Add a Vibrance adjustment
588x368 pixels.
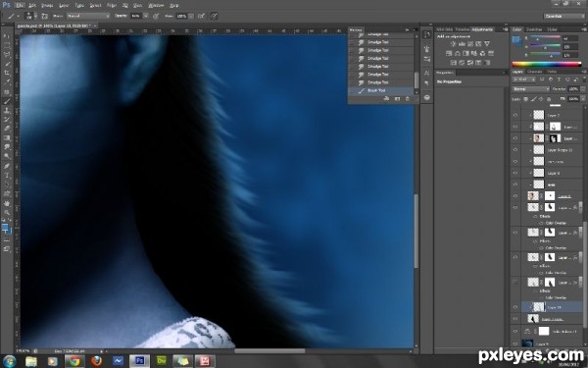(487, 44)
